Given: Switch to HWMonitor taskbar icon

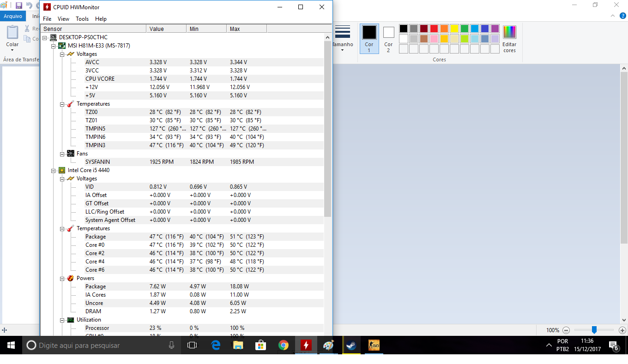Looking at the screenshot, I should click(x=306, y=345).
